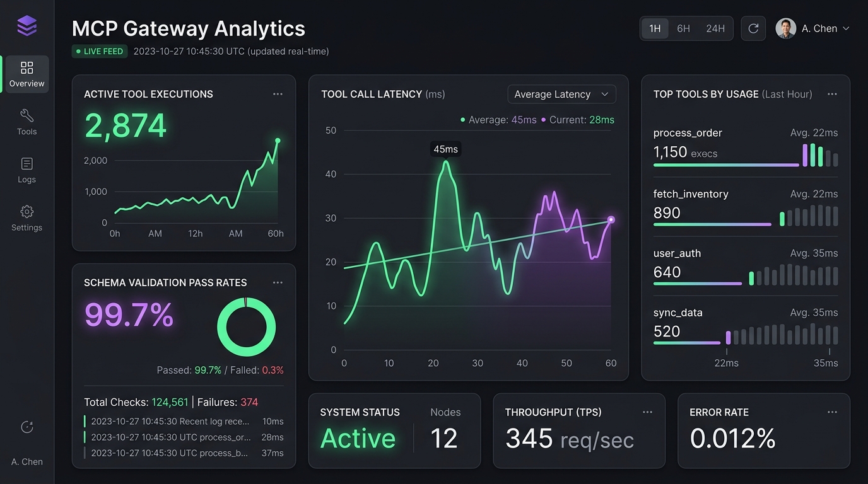Image resolution: width=868 pixels, height=484 pixels.
Task: Open the Tools wrench icon
Action: point(26,115)
